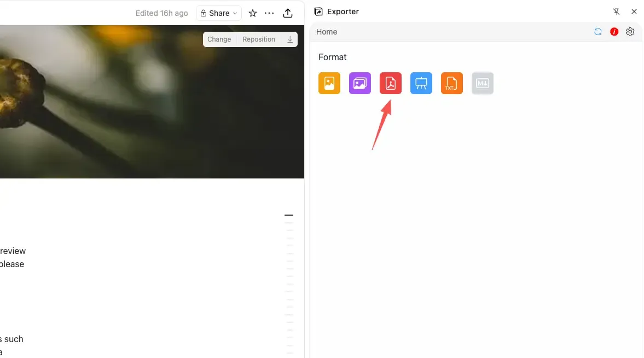The height and width of the screenshot is (358, 644).
Task: Select the Markdown export format
Action: (482, 83)
